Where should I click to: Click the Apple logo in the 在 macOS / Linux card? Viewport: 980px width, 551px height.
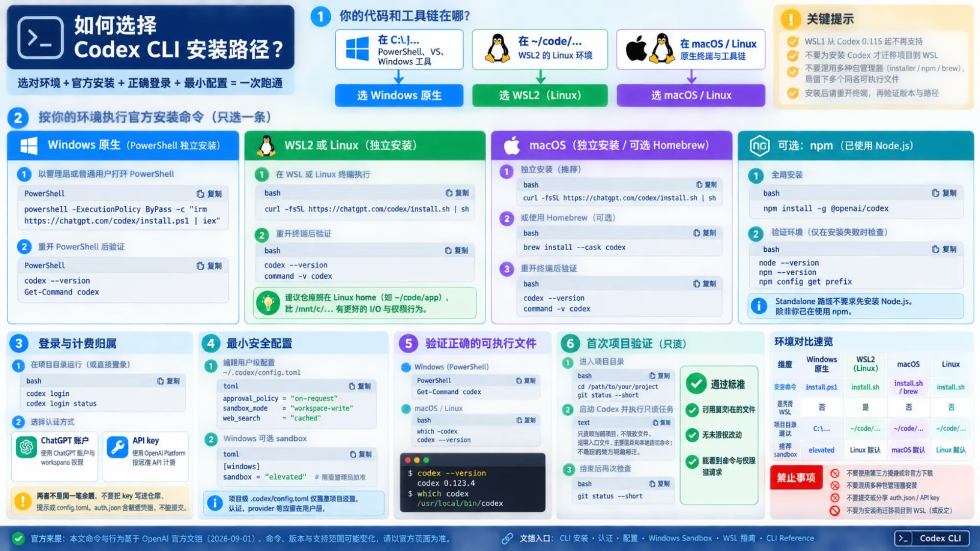click(x=637, y=48)
